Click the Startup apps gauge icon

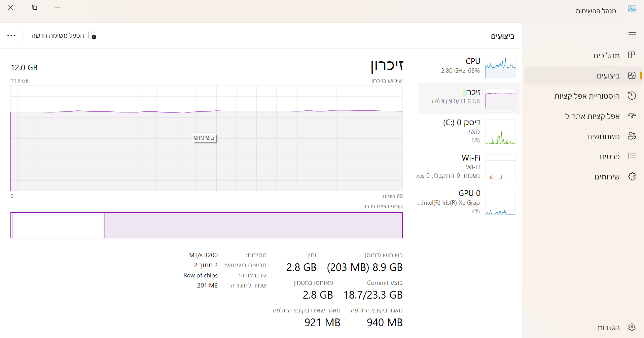click(x=632, y=116)
